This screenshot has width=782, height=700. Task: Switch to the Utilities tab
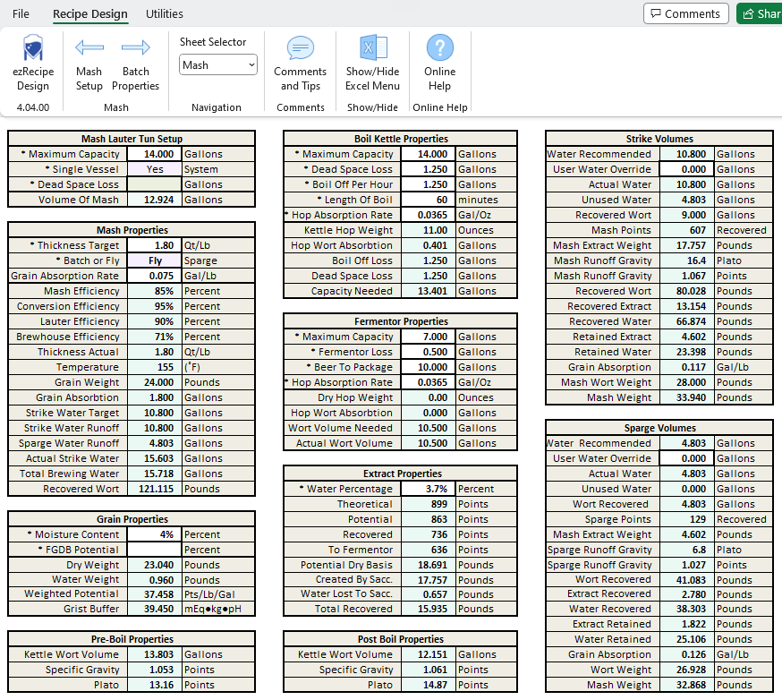click(164, 14)
